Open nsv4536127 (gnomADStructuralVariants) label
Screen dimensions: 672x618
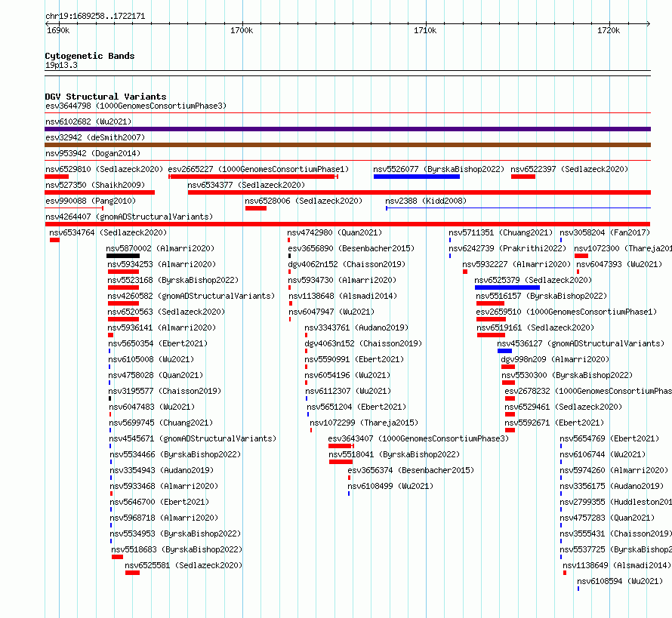click(x=581, y=343)
